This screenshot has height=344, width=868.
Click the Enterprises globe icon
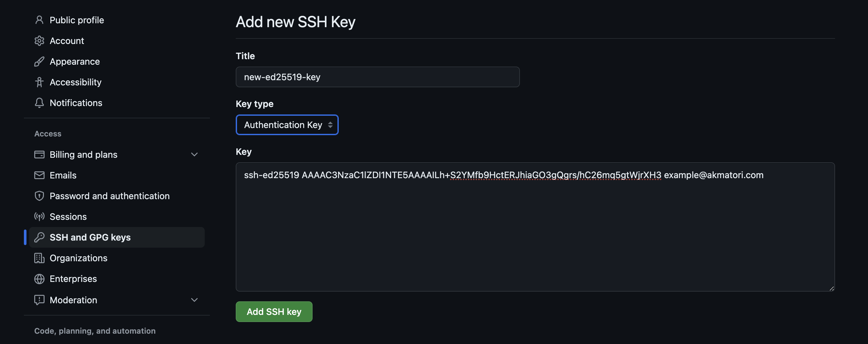tap(39, 279)
